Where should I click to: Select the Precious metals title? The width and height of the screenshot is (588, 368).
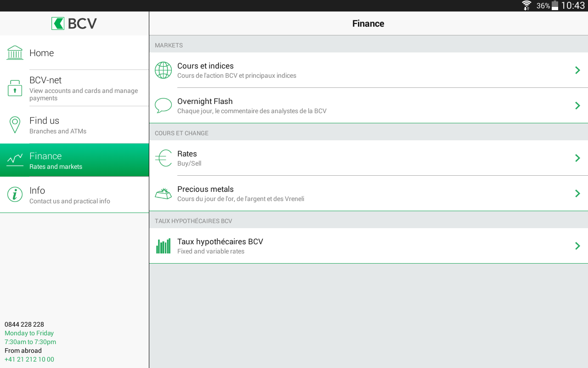pos(205,189)
